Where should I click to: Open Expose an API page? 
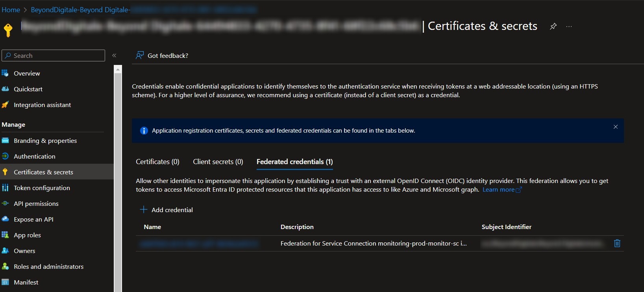tap(33, 219)
